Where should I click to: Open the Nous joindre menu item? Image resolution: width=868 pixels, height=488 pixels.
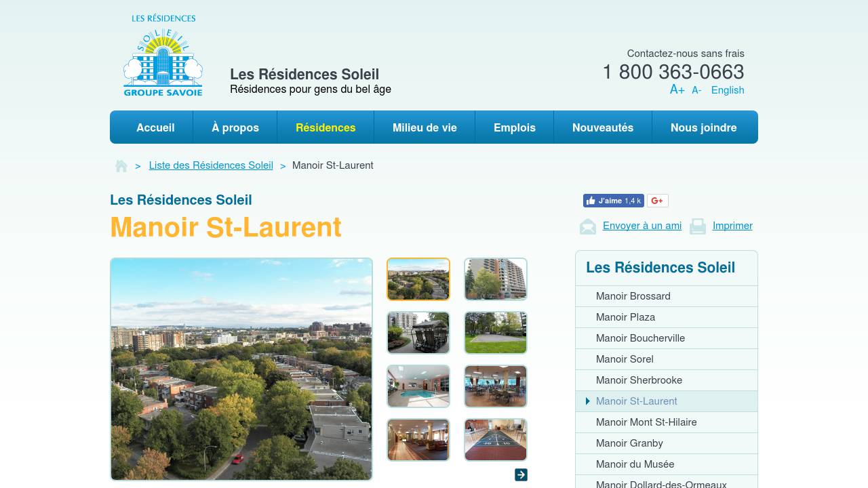click(x=704, y=127)
